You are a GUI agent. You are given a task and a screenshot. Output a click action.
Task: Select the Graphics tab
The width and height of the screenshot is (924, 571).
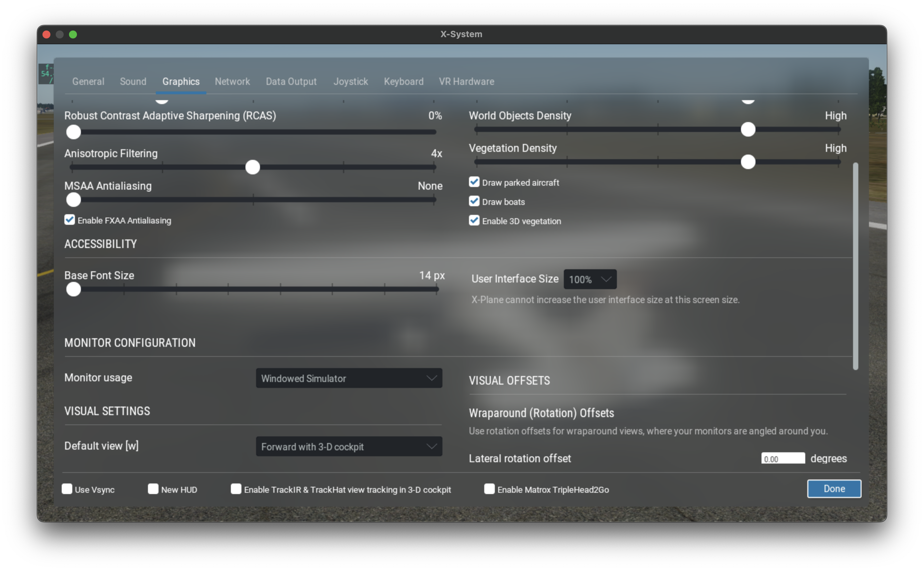pos(181,82)
